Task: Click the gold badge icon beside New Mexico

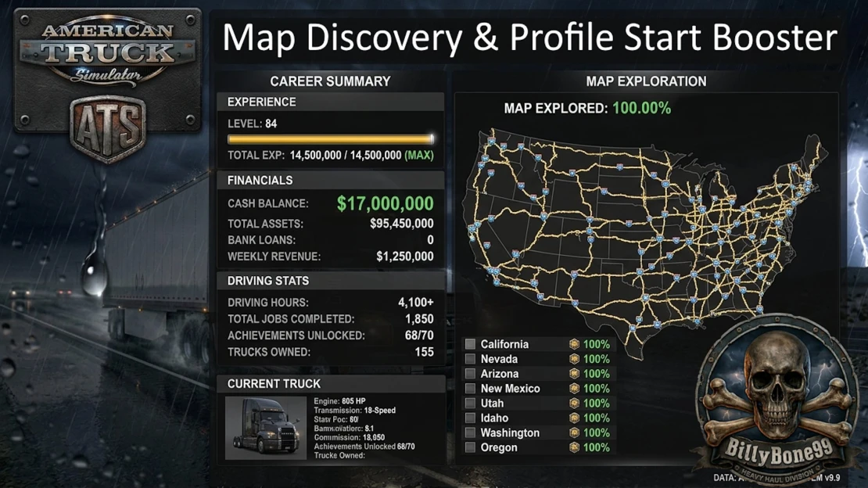Action: (x=574, y=389)
